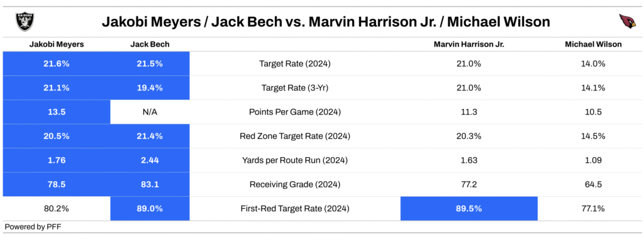The image size is (644, 242).
Task: Select the Jakobi Meyers column header
Action: point(56,45)
